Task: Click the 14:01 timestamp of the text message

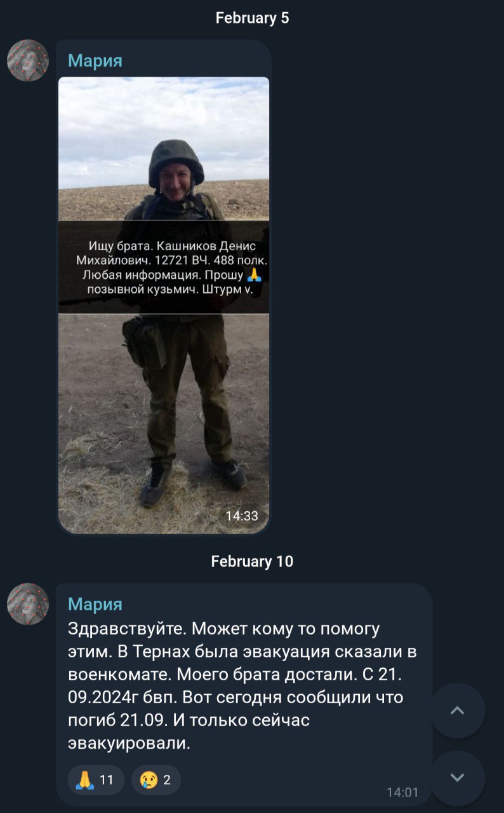Action: [x=402, y=792]
